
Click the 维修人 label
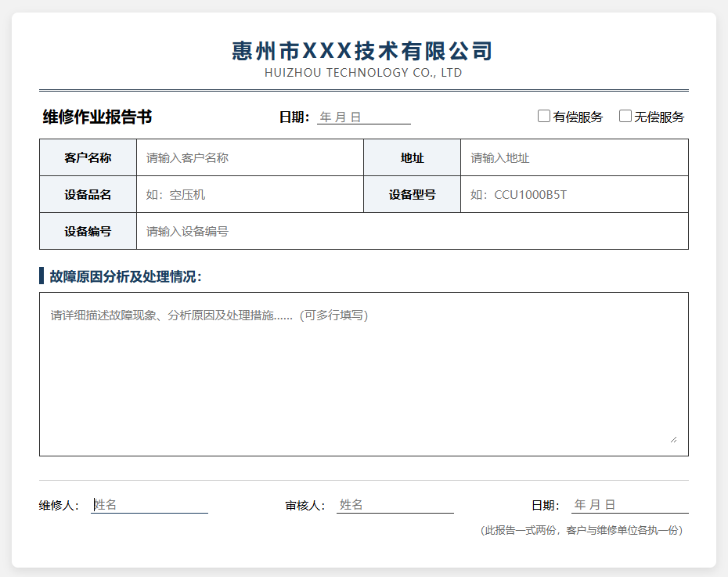pyautogui.click(x=59, y=505)
